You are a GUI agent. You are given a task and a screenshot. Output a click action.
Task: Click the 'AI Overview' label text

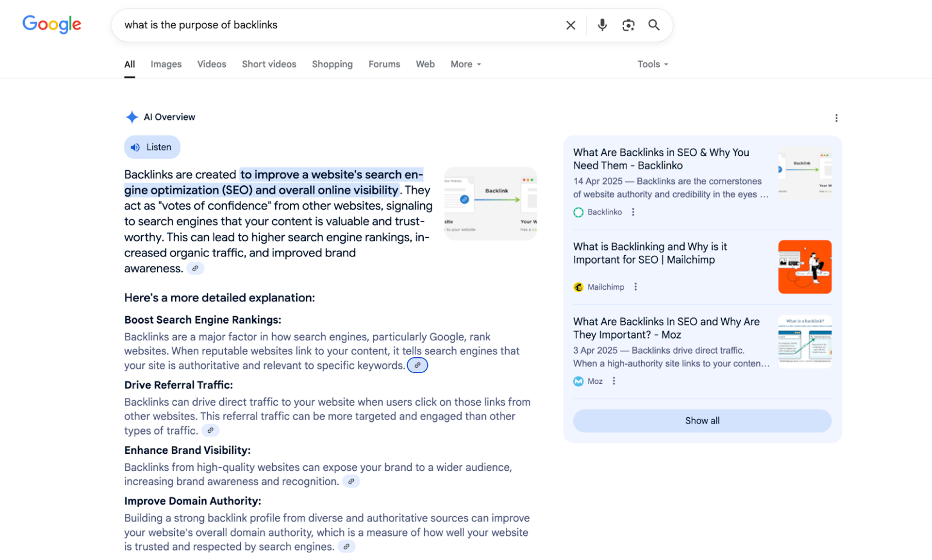tap(169, 117)
